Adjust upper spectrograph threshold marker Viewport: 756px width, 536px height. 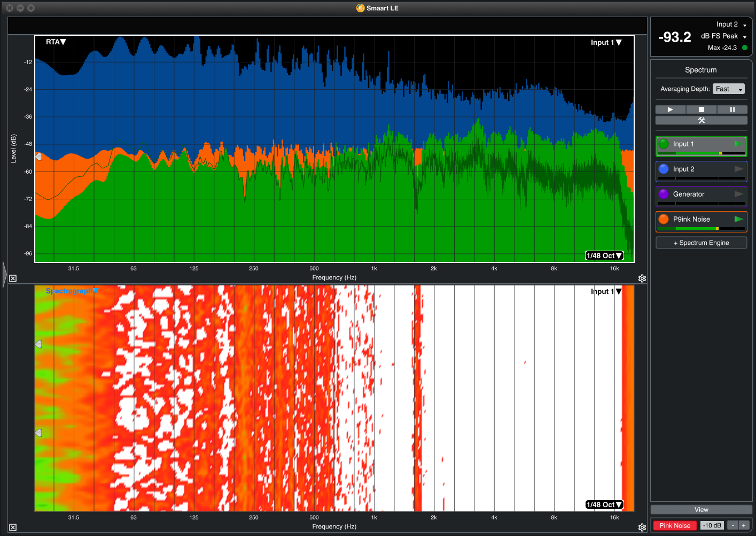click(38, 345)
